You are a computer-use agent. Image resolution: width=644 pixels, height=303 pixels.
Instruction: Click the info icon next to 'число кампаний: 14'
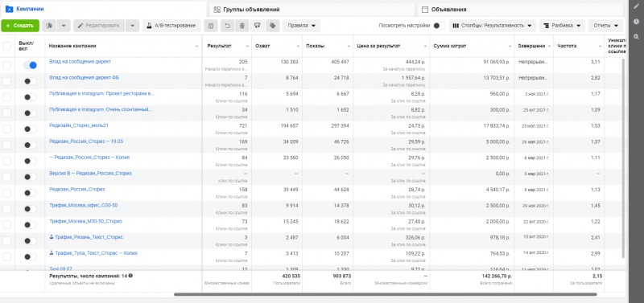(130, 276)
